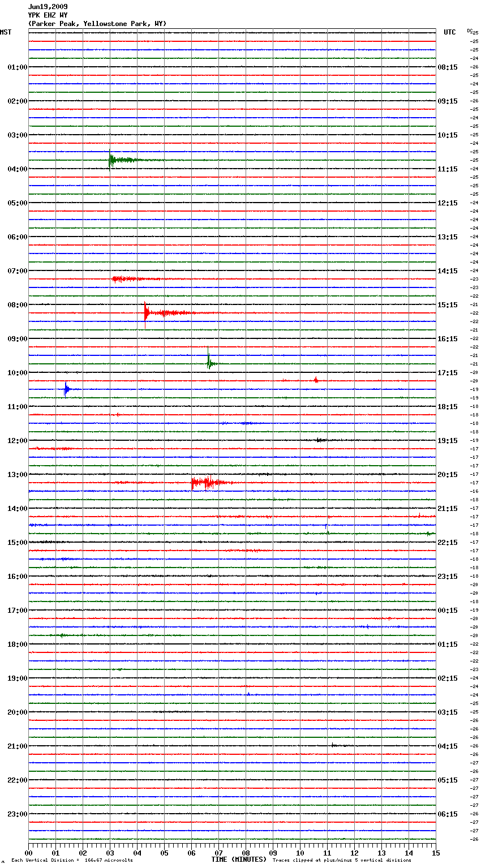This screenshot has height=868, width=481.
Task: Click the "13:15" UTC time label
Action: tap(448, 237)
